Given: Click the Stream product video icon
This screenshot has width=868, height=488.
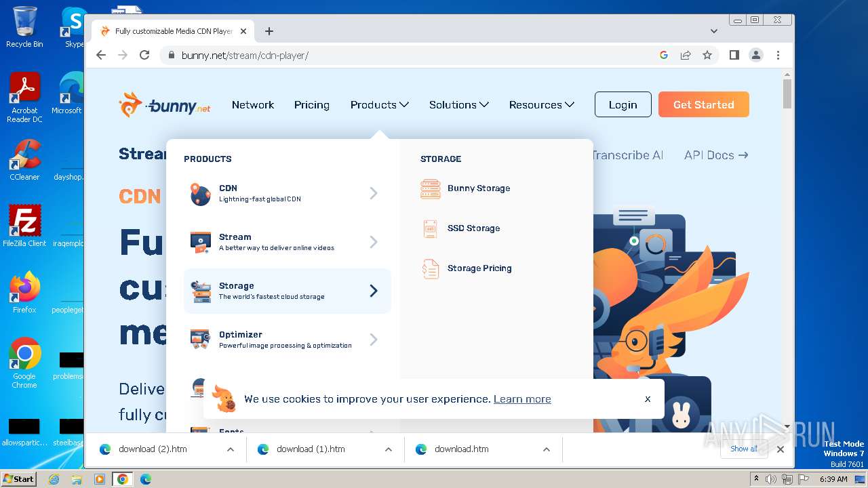Looking at the screenshot, I should click(x=200, y=243).
